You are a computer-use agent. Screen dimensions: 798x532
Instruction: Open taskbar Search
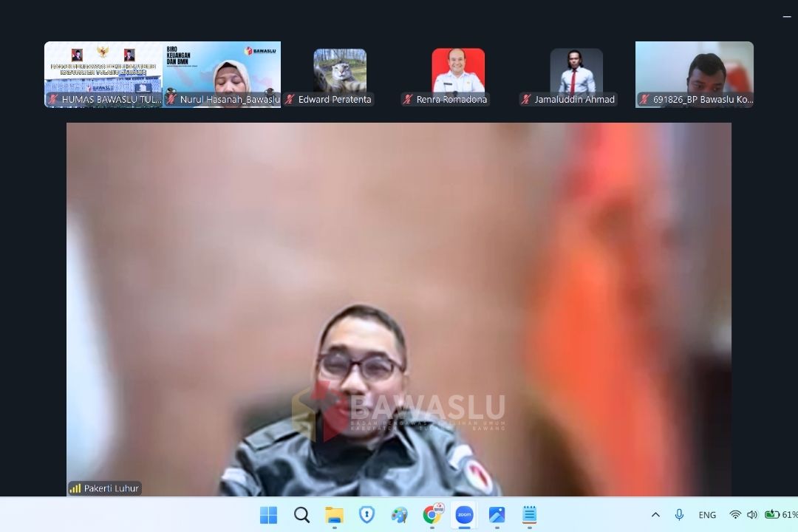301,515
